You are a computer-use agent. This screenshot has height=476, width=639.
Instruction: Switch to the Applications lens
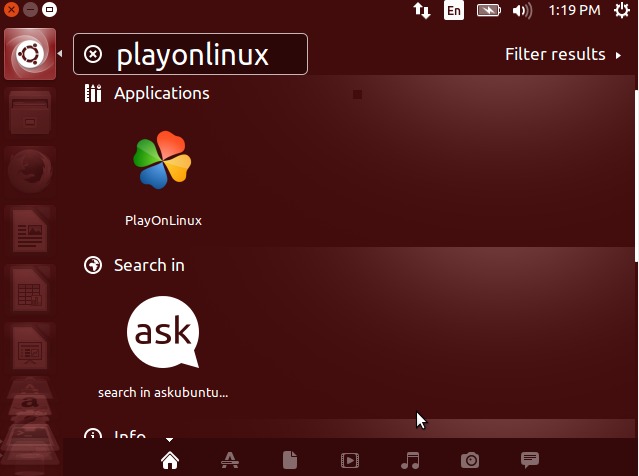coord(230,461)
